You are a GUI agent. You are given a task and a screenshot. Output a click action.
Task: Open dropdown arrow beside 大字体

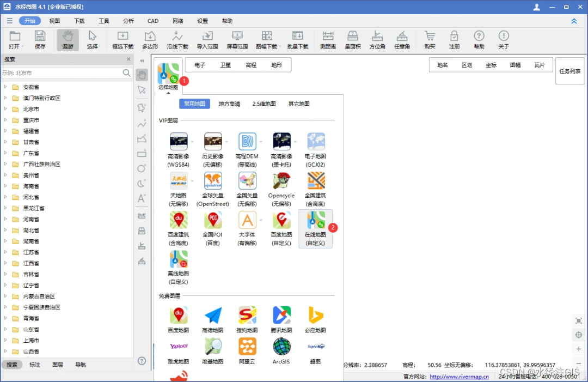point(261,220)
